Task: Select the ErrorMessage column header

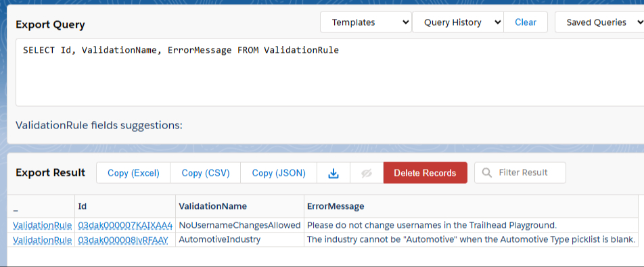Action: click(471, 206)
